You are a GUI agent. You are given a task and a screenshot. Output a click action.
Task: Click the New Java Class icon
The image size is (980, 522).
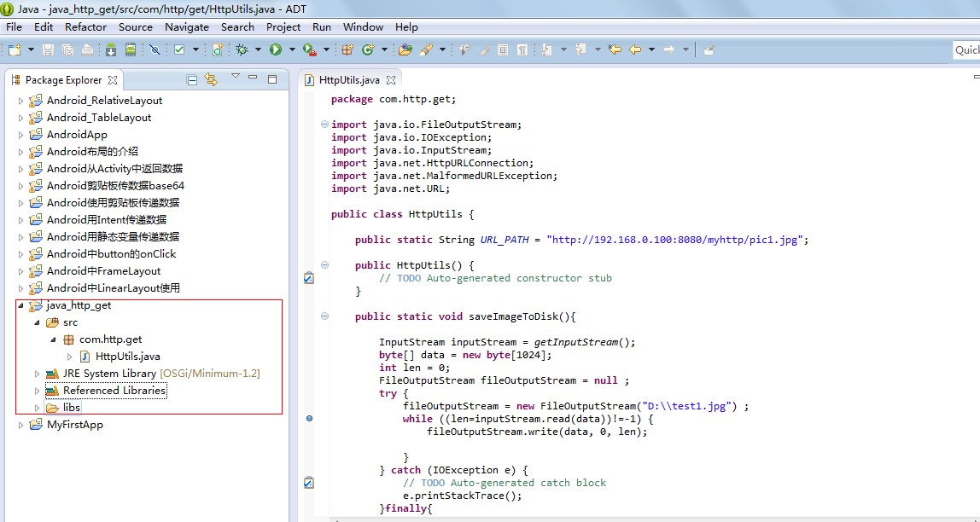coord(367,50)
